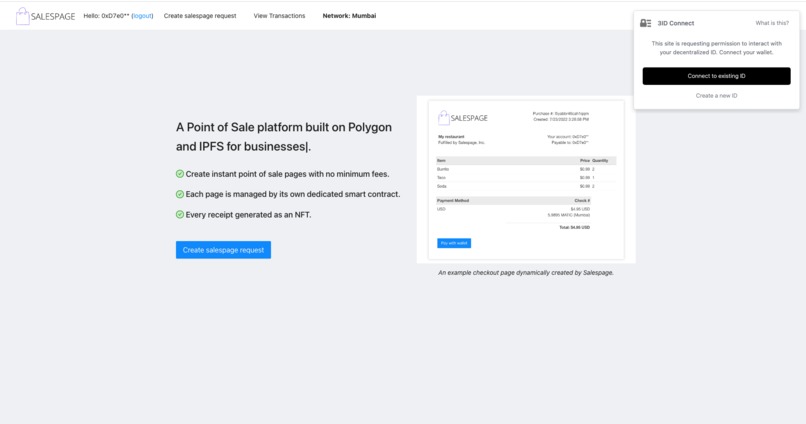This screenshot has width=806, height=424.
Task: Click the 3ID Connect ID card icon
Action: [646, 23]
